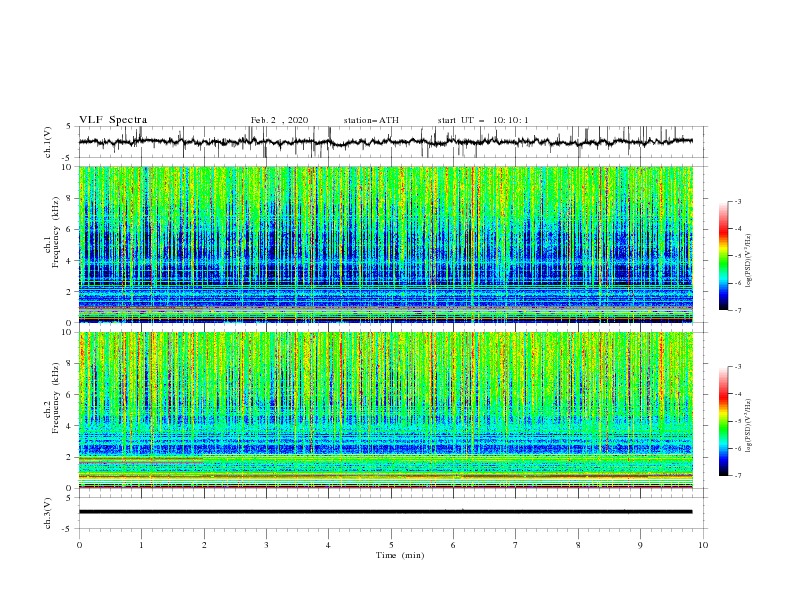Screen dimensions: 792x612
Task: Click the 'Time (min)' axis title
Action: 400,555
